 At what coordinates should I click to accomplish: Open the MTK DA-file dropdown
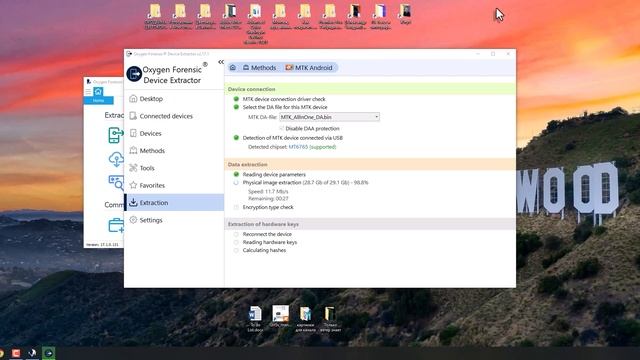click(x=329, y=117)
